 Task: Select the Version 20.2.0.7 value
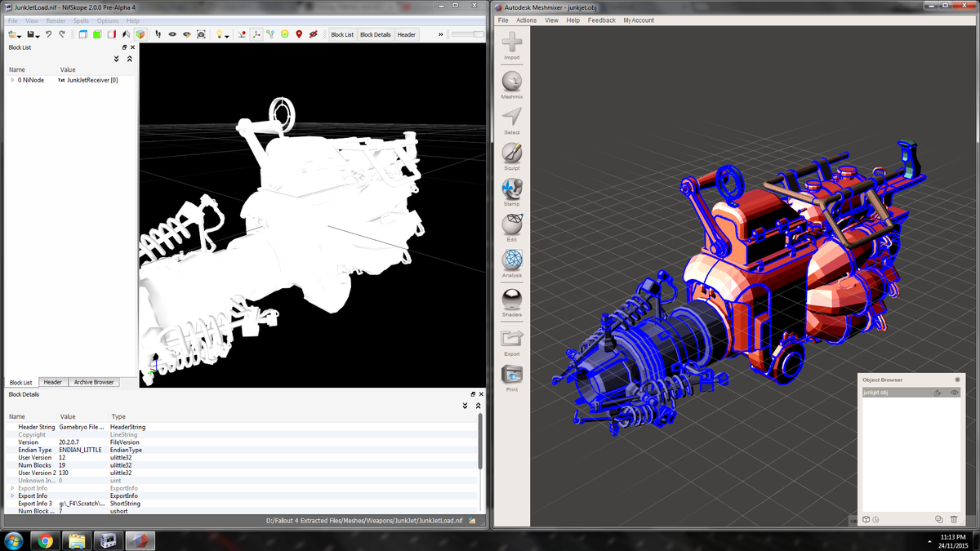point(69,442)
